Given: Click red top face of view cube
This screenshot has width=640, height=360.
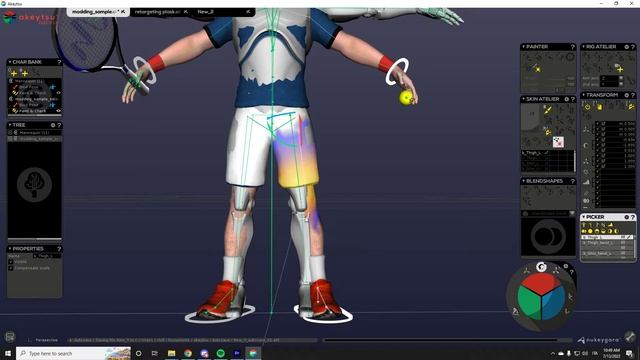Looking at the screenshot, I should pyautogui.click(x=541, y=283).
